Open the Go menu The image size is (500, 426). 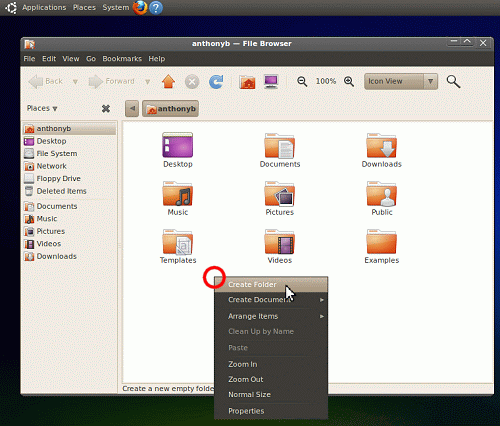(x=91, y=59)
